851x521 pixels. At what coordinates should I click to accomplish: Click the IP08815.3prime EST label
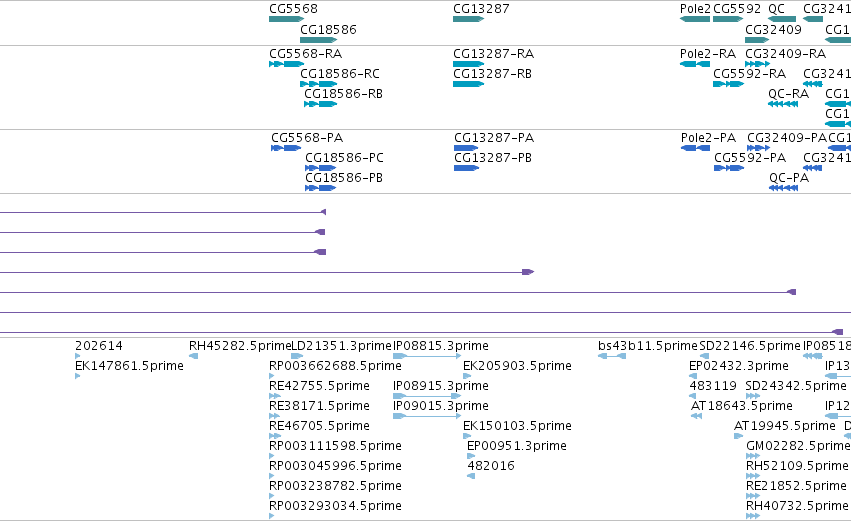[441, 346]
